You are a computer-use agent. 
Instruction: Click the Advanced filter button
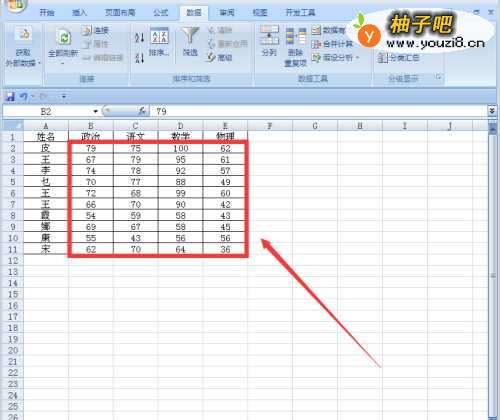(220, 58)
